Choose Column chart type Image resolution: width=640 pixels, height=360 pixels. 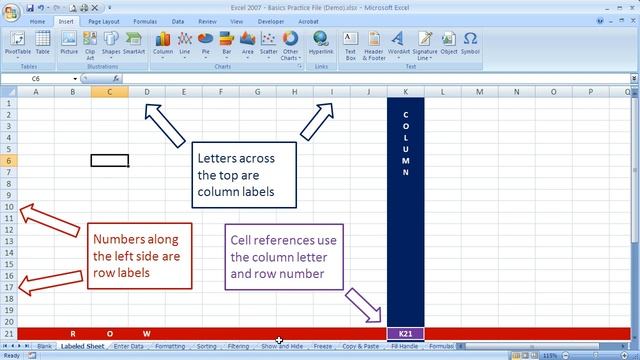163,45
